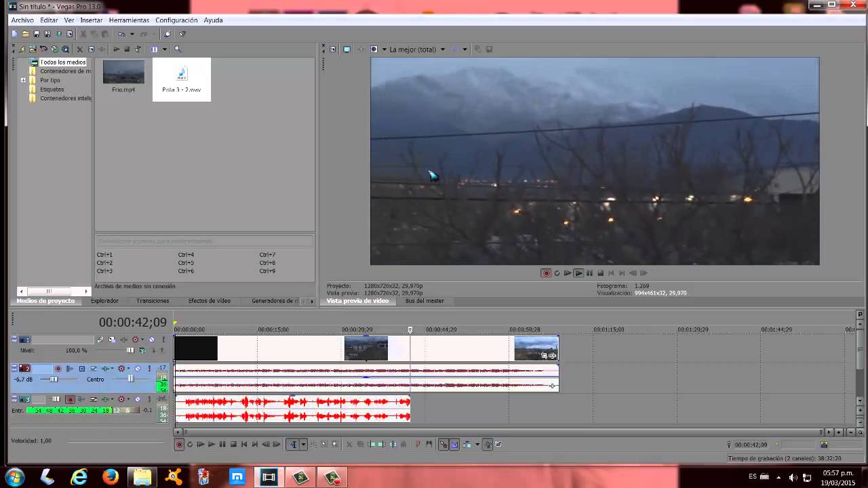Open Internet Explorer from the Windows taskbar
The width and height of the screenshot is (868, 488).
pos(79,477)
